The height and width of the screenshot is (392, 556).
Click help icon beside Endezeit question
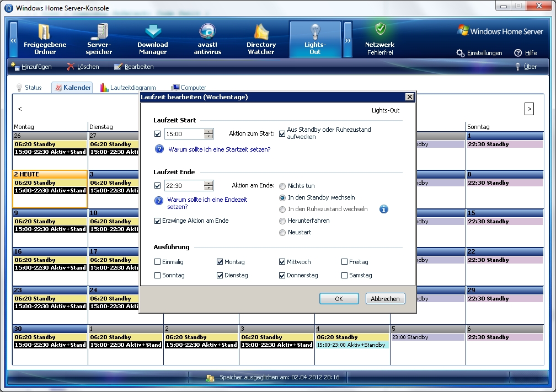coord(159,201)
